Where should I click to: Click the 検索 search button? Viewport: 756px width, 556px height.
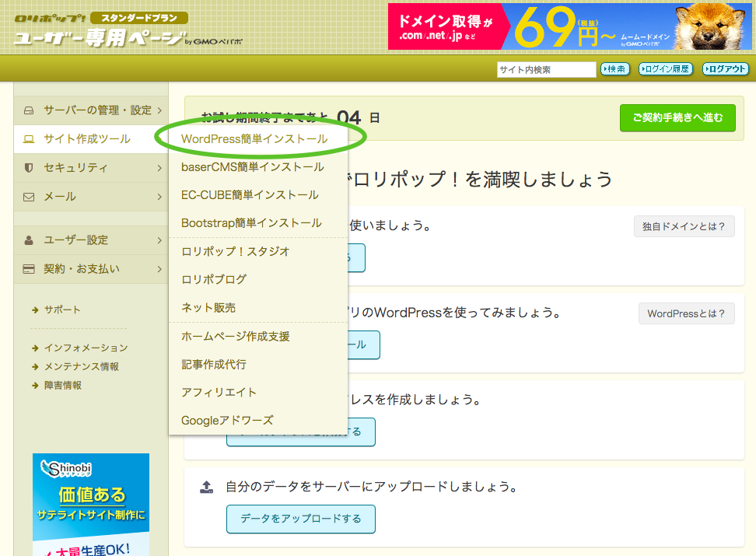[614, 69]
